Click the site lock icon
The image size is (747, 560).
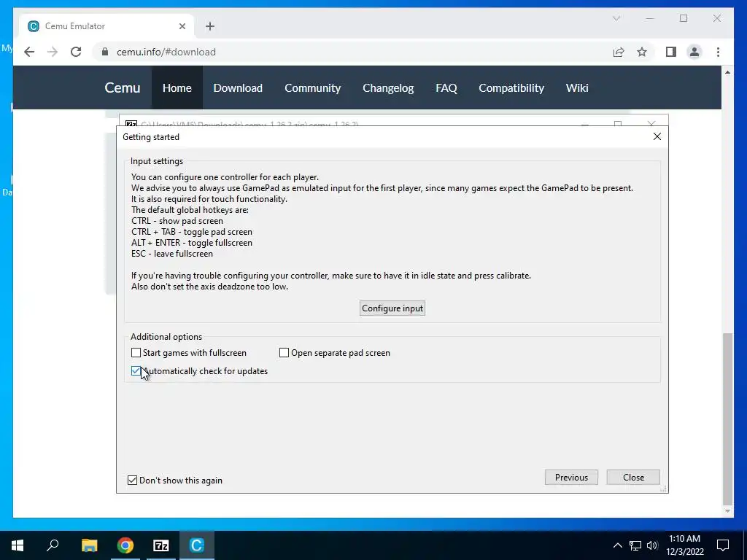tap(105, 52)
